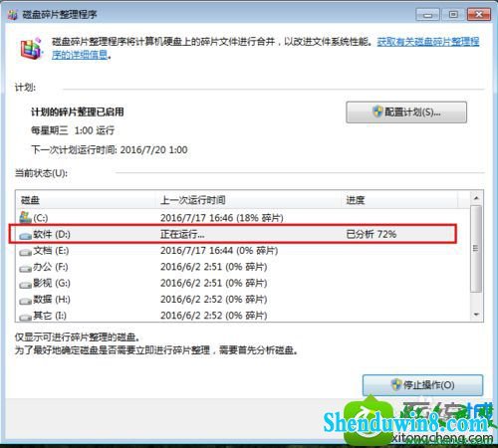
Task: Click 已分析 72% progress text for D drive
Action: pos(372,234)
